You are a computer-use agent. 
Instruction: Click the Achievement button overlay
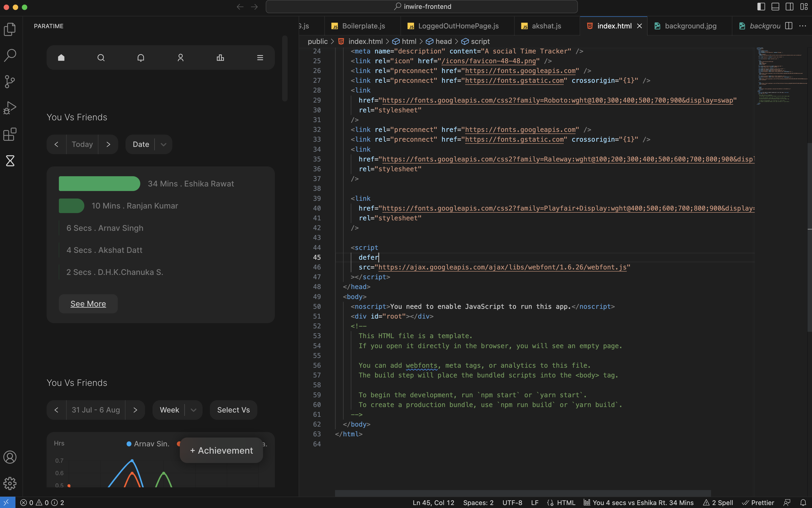coord(222,450)
